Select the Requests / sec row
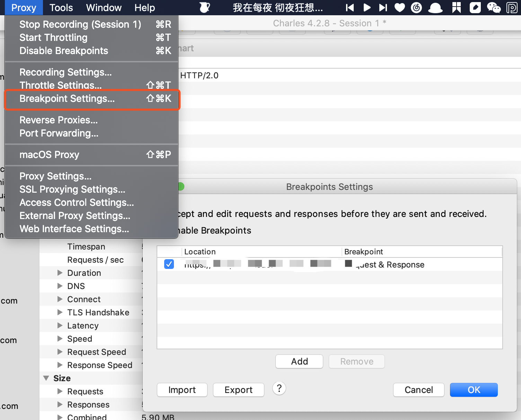The image size is (521, 420). tap(91, 260)
